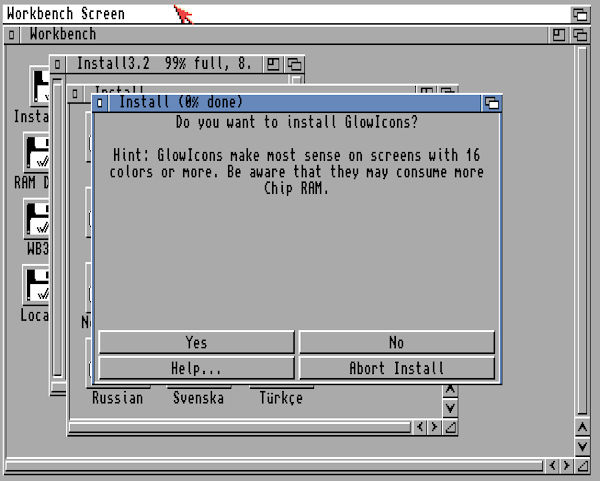Select the Svenska language drawer

pos(198,398)
